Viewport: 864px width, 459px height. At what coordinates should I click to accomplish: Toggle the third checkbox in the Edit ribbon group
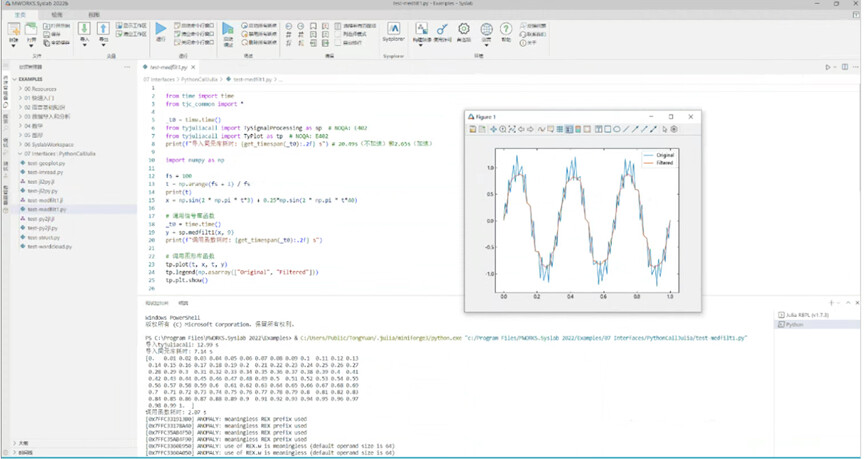pos(338,42)
